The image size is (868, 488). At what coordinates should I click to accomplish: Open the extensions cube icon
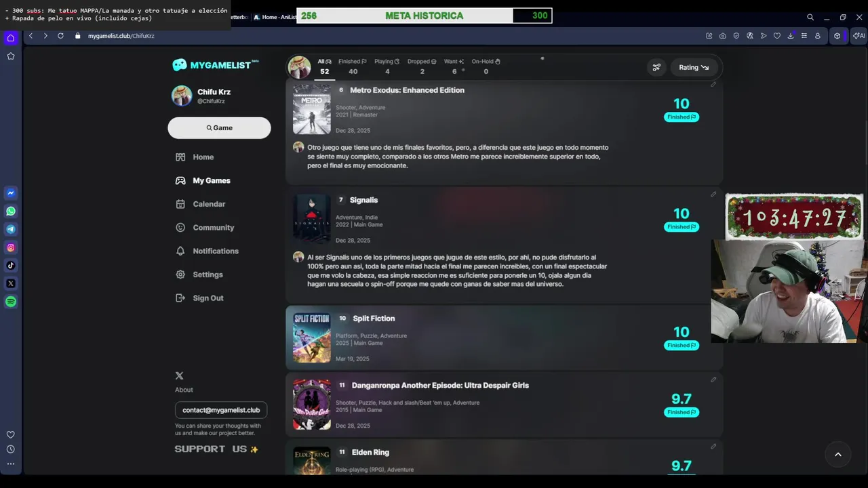click(837, 36)
